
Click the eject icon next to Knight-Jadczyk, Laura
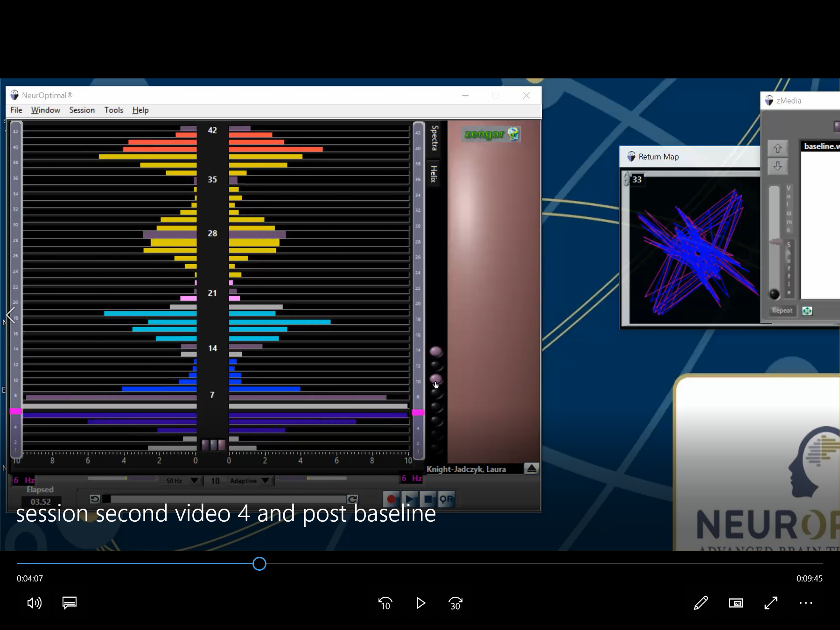532,469
